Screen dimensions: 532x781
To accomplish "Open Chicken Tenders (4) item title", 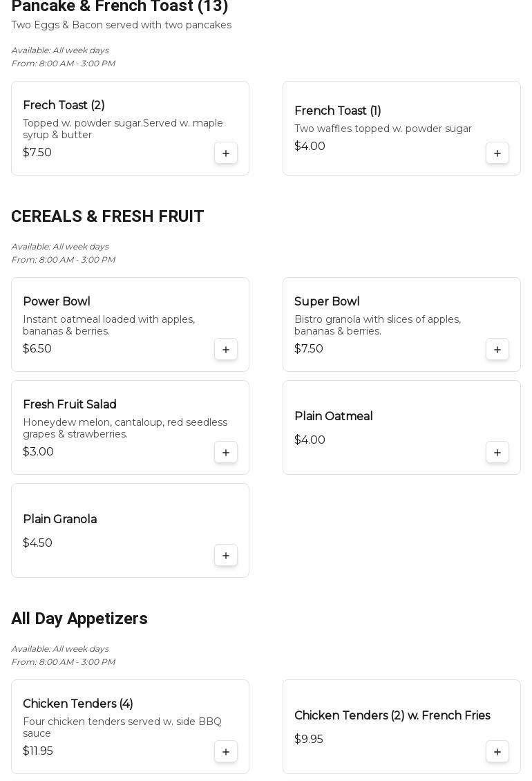I will pyautogui.click(x=78, y=704).
